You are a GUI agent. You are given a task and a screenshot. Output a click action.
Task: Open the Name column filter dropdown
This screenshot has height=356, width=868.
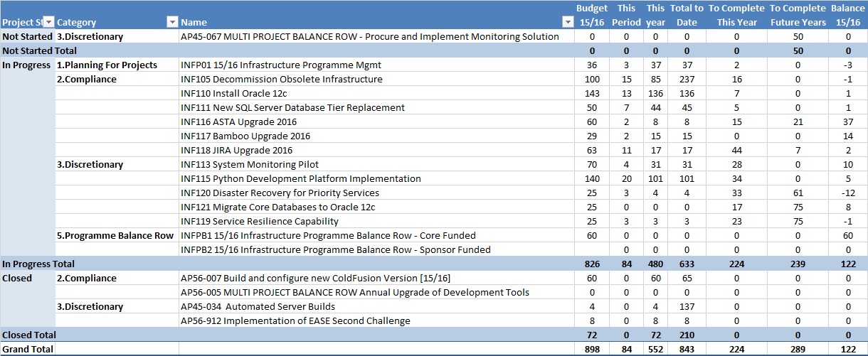tap(567, 22)
